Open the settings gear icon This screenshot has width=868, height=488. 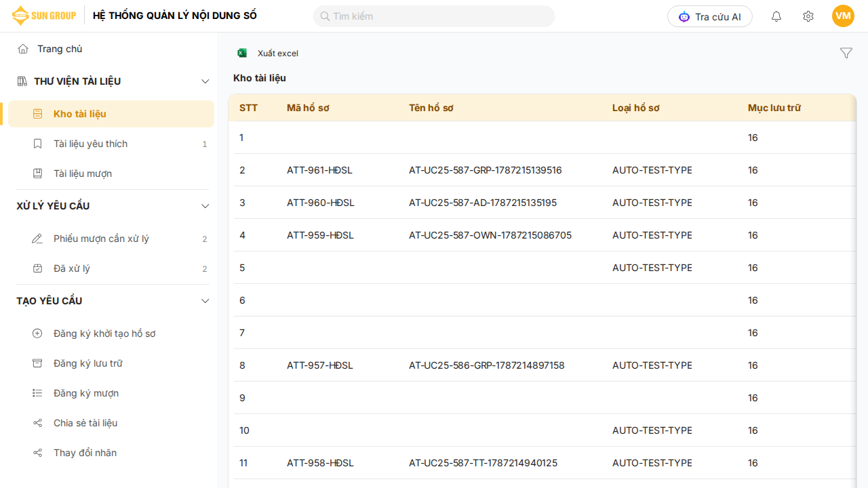[x=808, y=16]
